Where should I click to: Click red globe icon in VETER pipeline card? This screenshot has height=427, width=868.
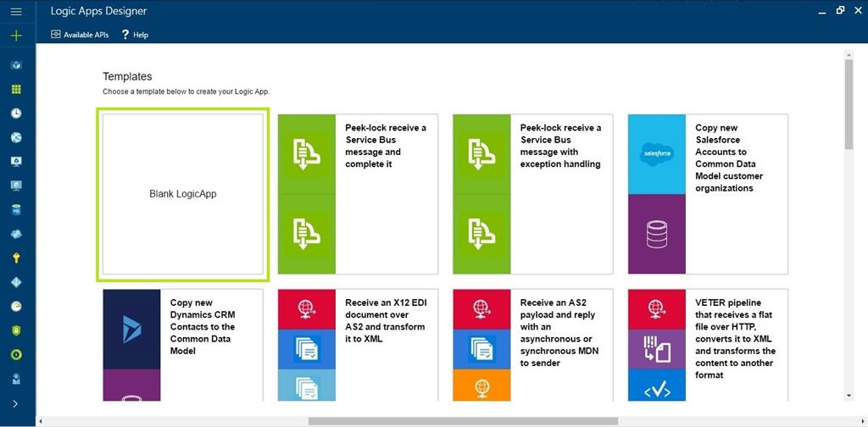click(x=657, y=309)
